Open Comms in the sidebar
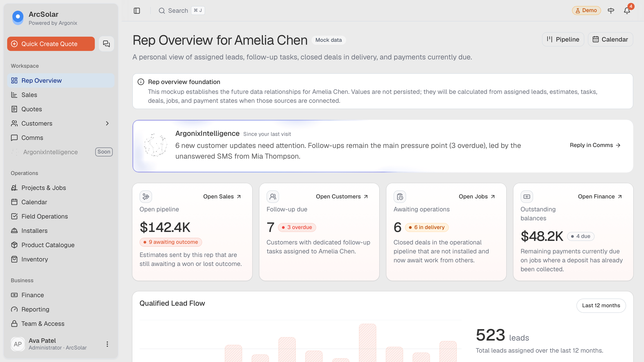Image resolution: width=644 pixels, height=362 pixels. tap(61, 138)
